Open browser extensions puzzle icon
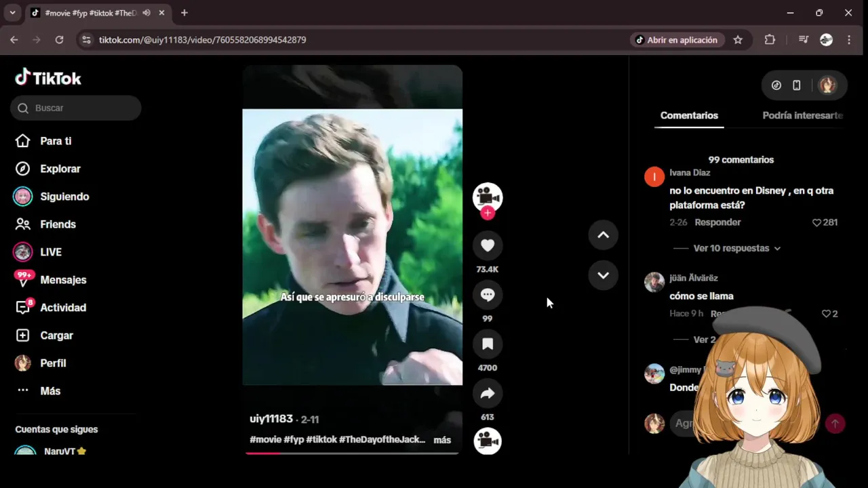This screenshot has height=488, width=868. click(x=770, y=40)
